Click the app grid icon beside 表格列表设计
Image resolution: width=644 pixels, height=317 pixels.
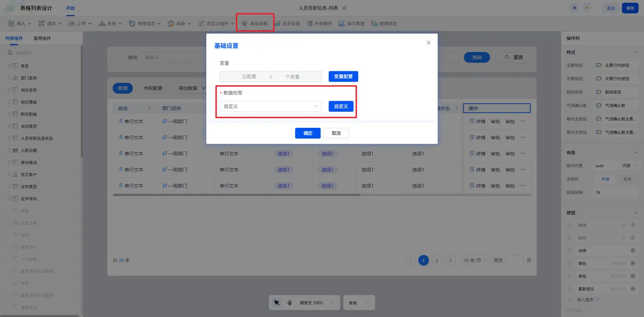click(x=10, y=8)
